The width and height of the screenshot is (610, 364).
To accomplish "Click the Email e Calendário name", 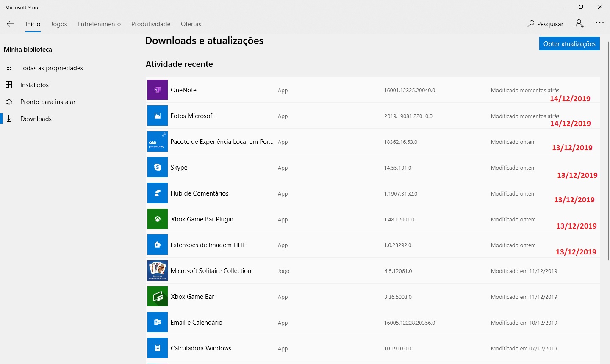I will click(x=196, y=323).
